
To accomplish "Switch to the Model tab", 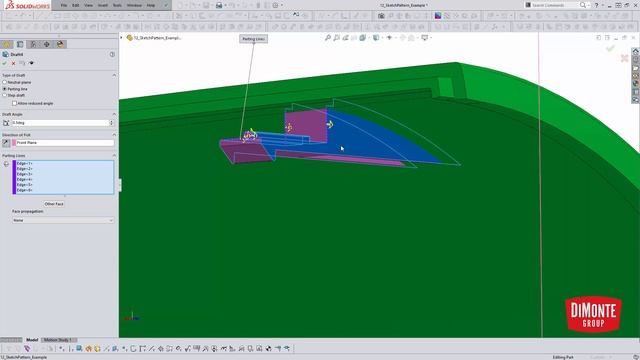I will point(32,340).
